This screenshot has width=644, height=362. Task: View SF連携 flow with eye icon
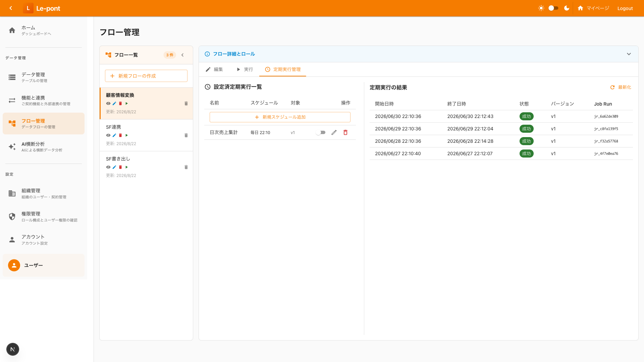click(108, 135)
